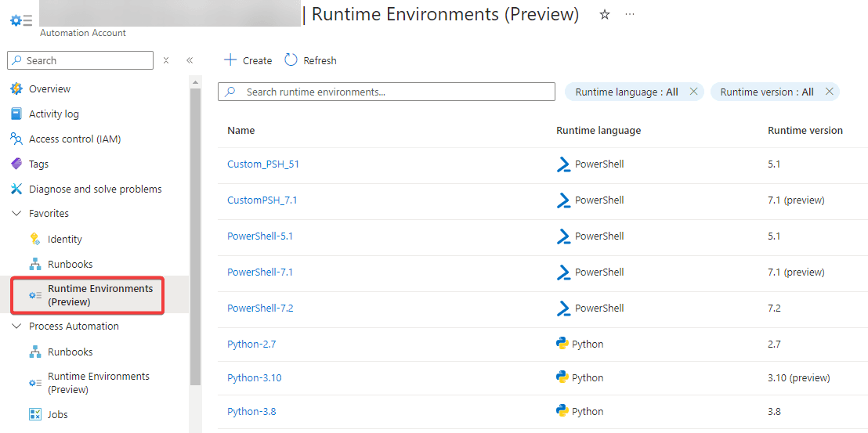Screen dimensions: 868x433
Task: Favorite this page with the star icon
Action: pyautogui.click(x=605, y=15)
